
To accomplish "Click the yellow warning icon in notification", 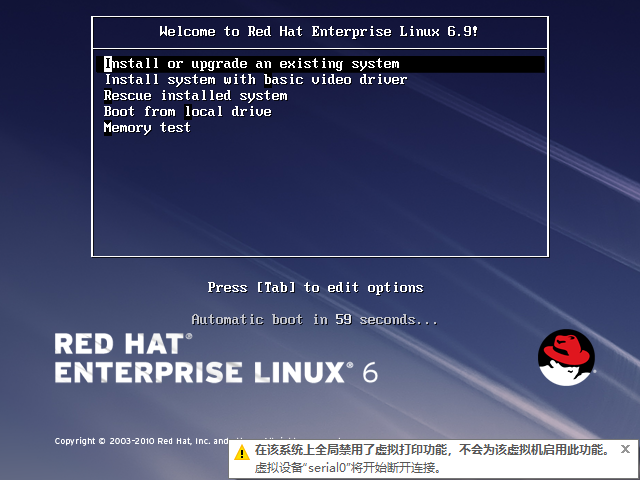I will 242,453.
